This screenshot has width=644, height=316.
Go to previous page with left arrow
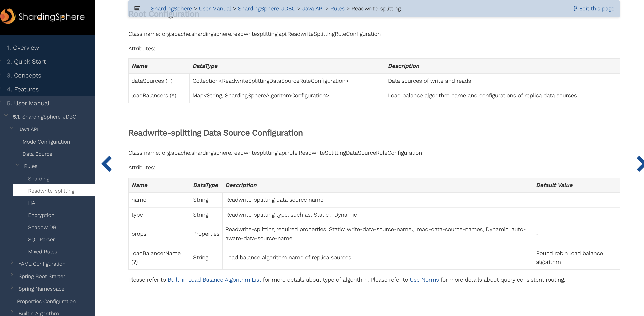coord(107,164)
